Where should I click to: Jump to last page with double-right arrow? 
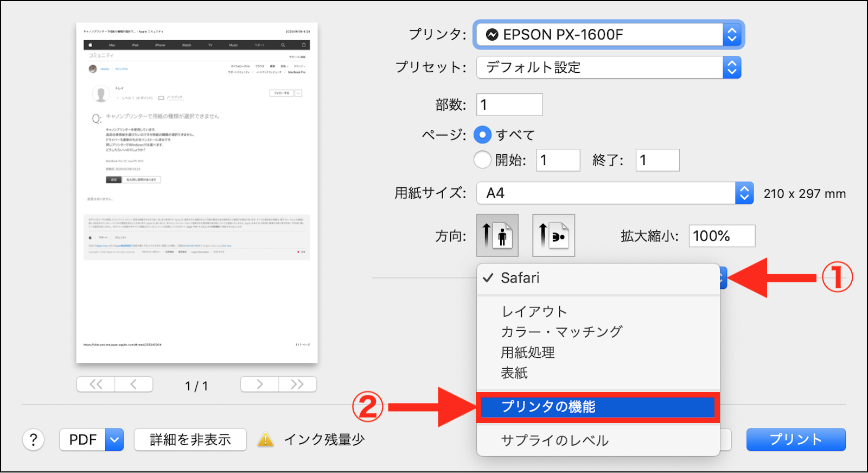(297, 384)
